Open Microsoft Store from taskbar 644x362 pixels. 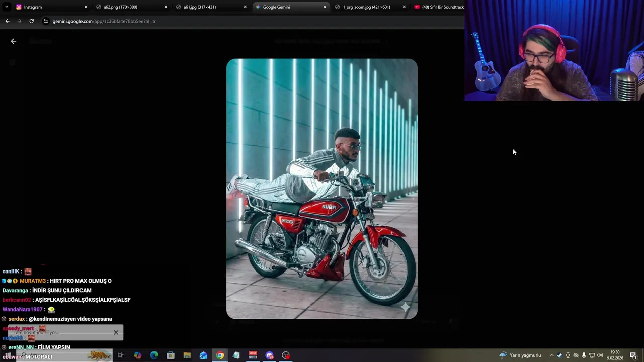[171, 355]
